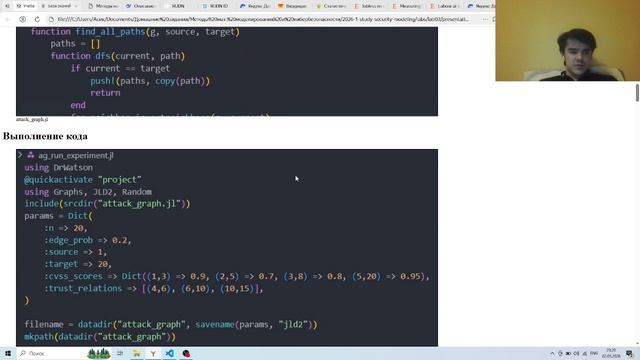Image resolution: width=640 pixels, height=360 pixels.
Task: Click the include(srcdir("attack_graph.jl")) line
Action: pos(107,204)
